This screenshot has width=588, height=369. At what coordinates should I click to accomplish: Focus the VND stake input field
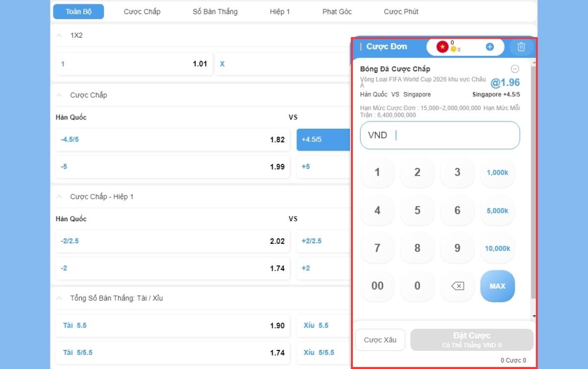tap(440, 135)
